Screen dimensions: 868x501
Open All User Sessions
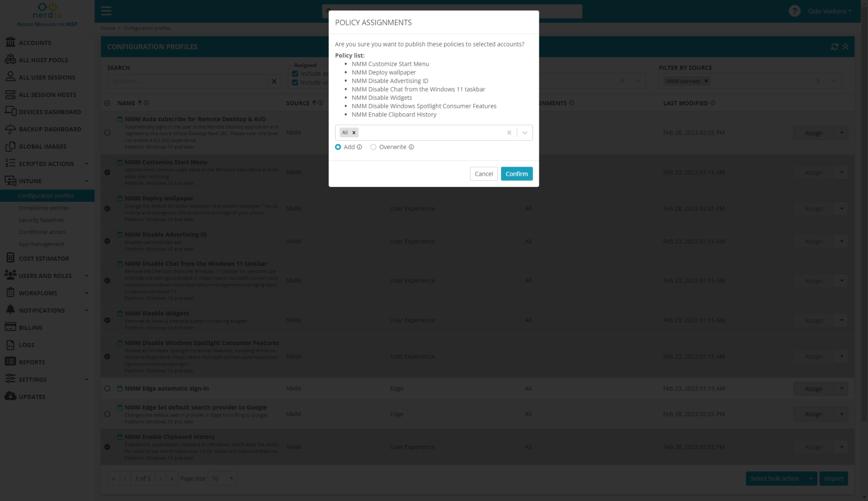click(x=47, y=77)
